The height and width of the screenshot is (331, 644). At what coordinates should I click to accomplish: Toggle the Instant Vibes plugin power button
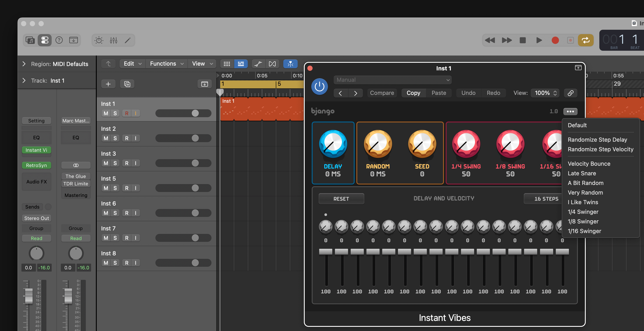320,87
